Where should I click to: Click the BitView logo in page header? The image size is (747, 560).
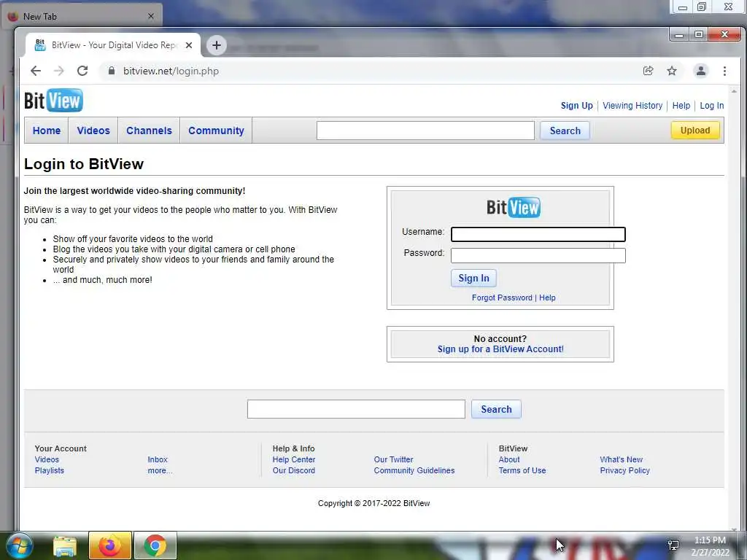53,100
